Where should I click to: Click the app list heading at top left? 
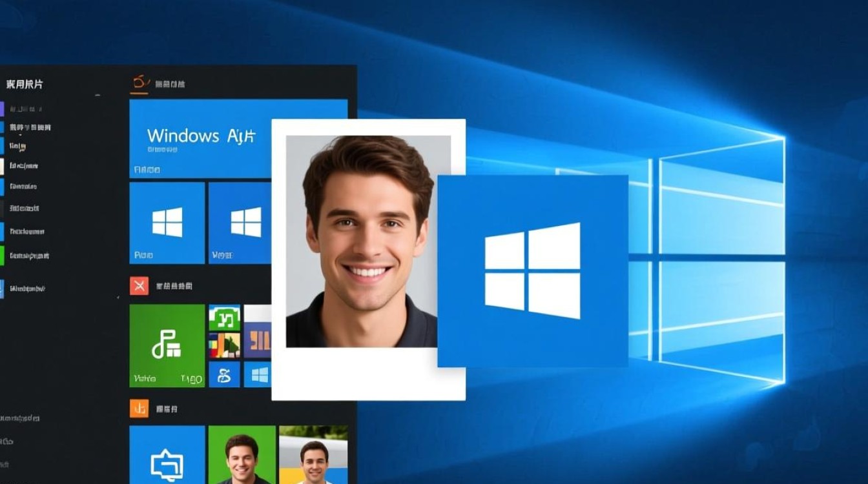click(25, 84)
